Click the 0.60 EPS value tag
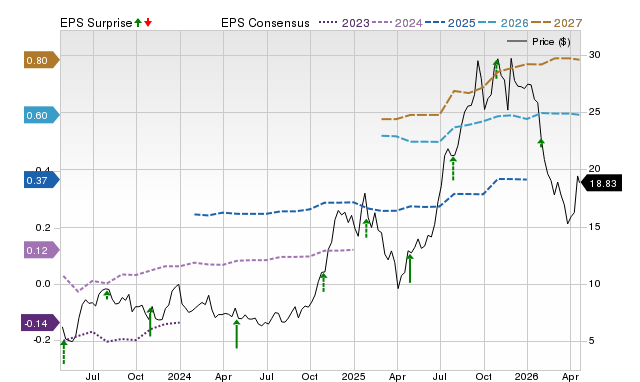The height and width of the screenshot is (382, 640). (x=42, y=115)
